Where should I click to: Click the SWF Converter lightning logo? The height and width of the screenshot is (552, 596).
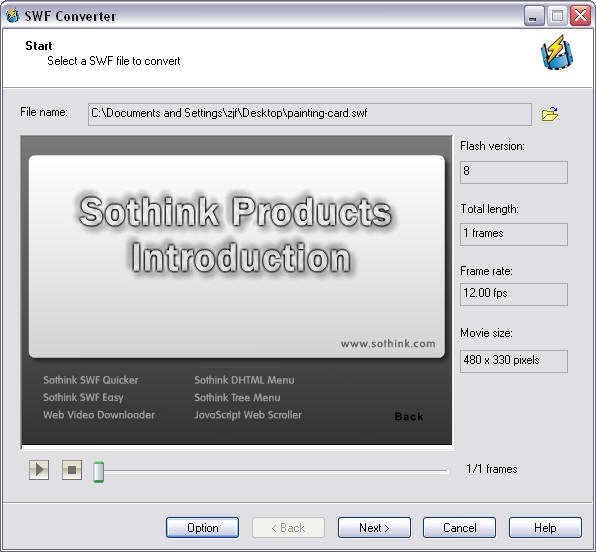pos(557,53)
